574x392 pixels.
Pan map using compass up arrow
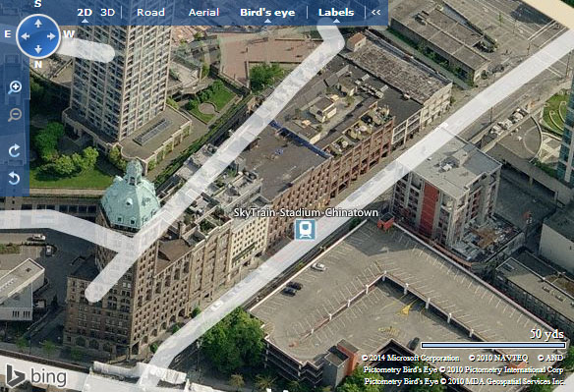(38, 24)
